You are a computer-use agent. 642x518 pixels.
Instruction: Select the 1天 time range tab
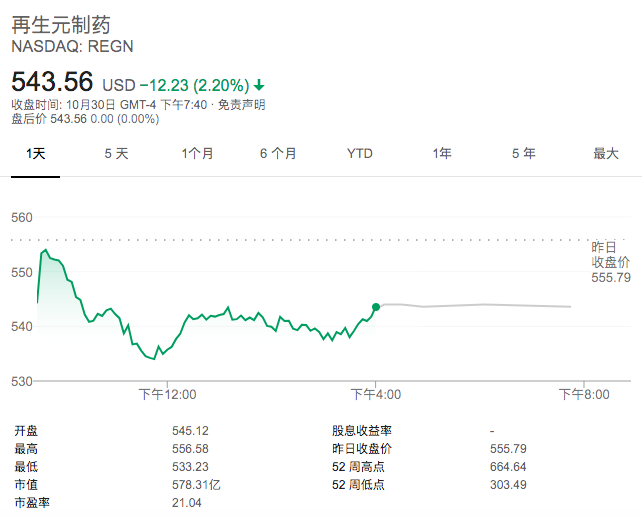[36, 154]
